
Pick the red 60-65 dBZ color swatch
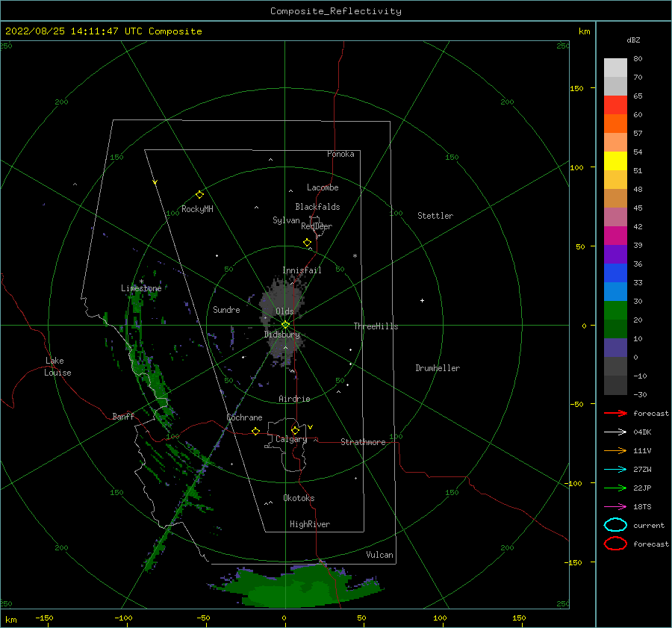point(615,105)
